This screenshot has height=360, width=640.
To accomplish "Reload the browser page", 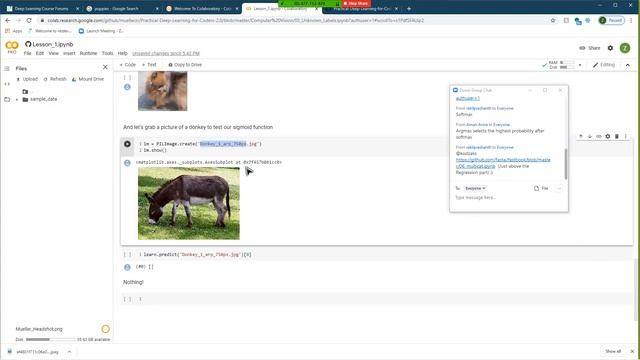I will pyautogui.click(x=29, y=20).
